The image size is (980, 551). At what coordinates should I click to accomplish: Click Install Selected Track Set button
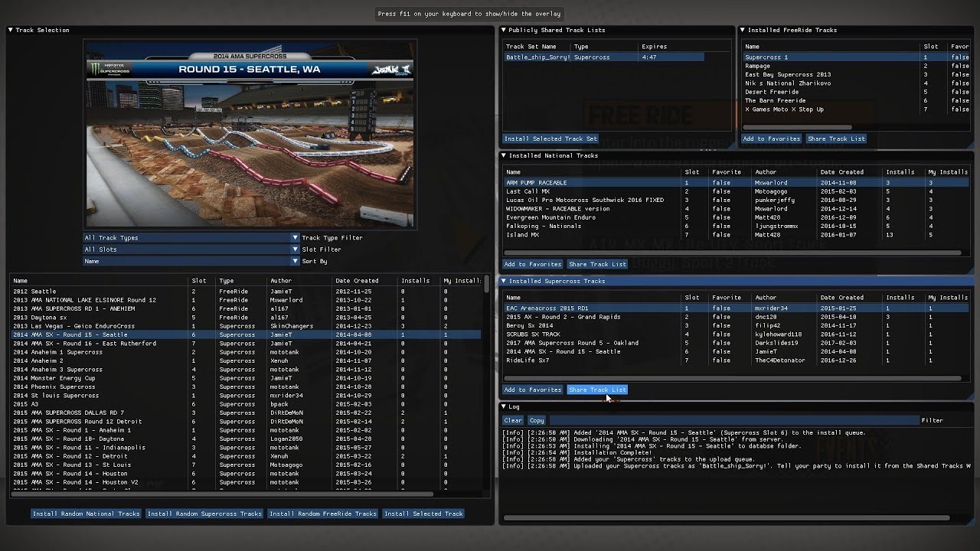(x=550, y=139)
